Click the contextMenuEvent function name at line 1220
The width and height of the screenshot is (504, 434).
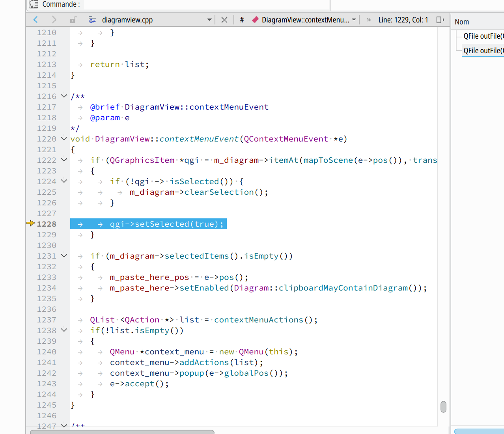[x=199, y=139]
